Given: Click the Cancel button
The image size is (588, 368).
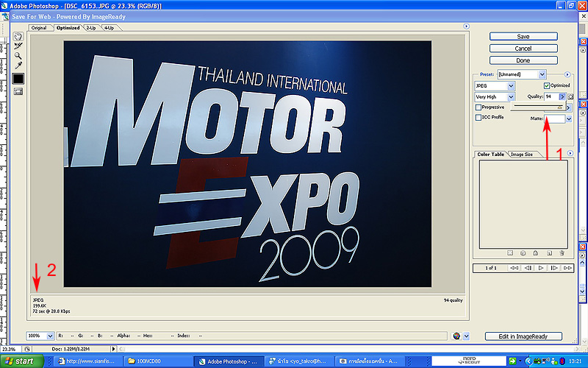Looking at the screenshot, I should point(523,49).
